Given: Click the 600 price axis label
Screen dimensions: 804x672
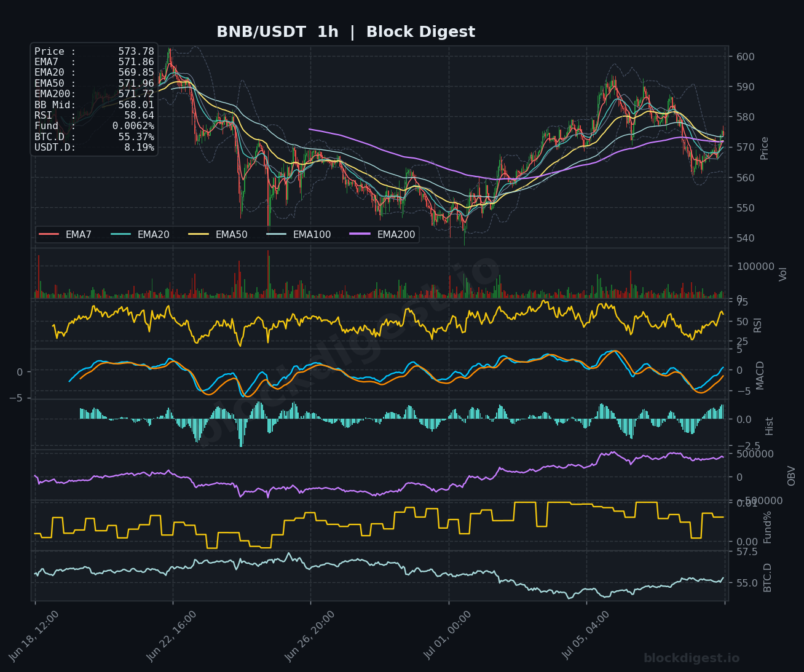Looking at the screenshot, I should pos(746,57).
